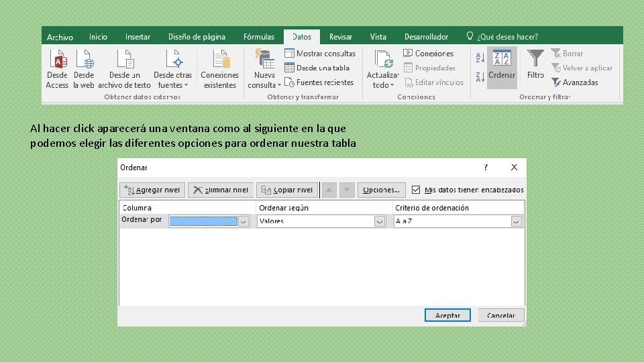The width and height of the screenshot is (644, 362).
Task: Switch to the Fórmulas tab
Action: 259,37
